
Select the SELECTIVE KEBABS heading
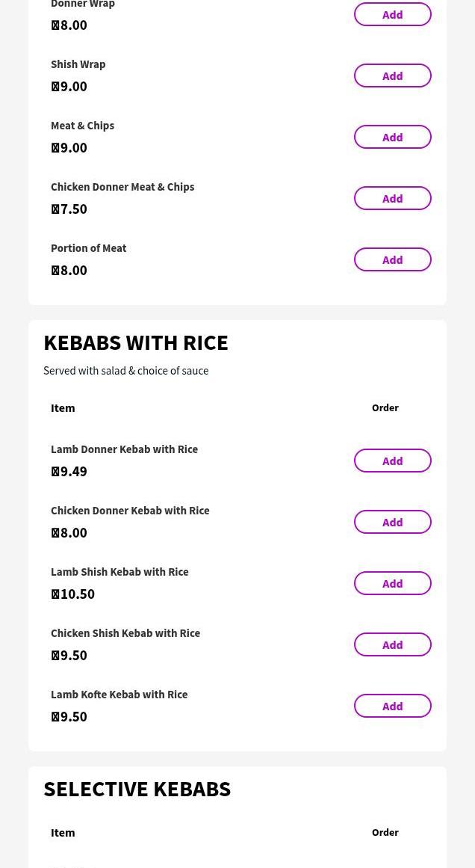pos(137,789)
